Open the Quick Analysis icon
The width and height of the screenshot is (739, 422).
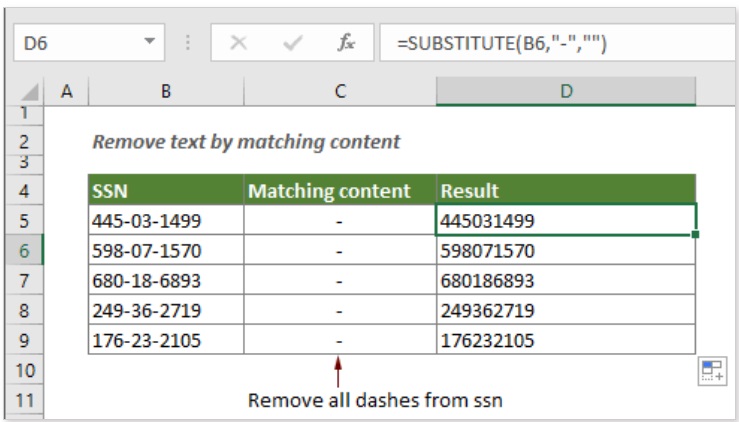712,371
